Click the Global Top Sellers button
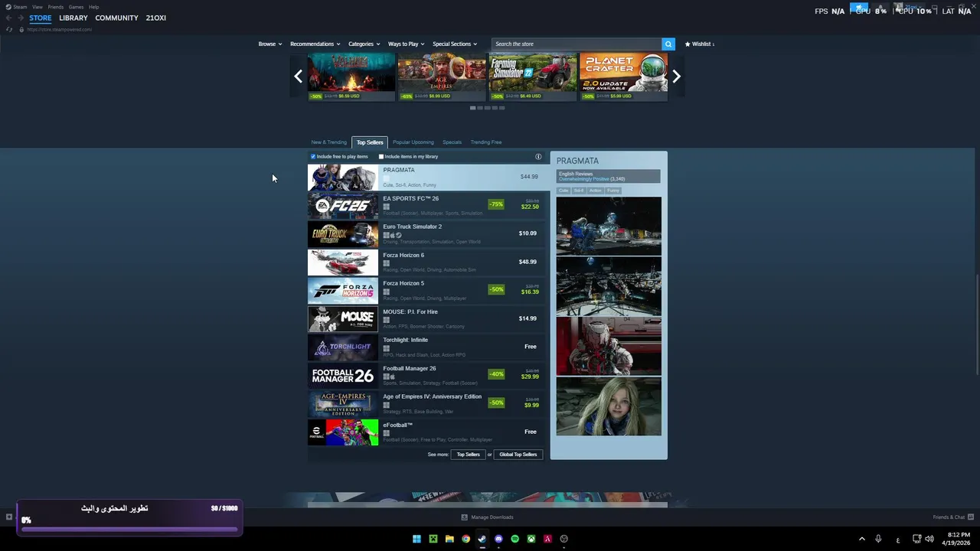Viewport: 980px width, 551px height. (518, 455)
